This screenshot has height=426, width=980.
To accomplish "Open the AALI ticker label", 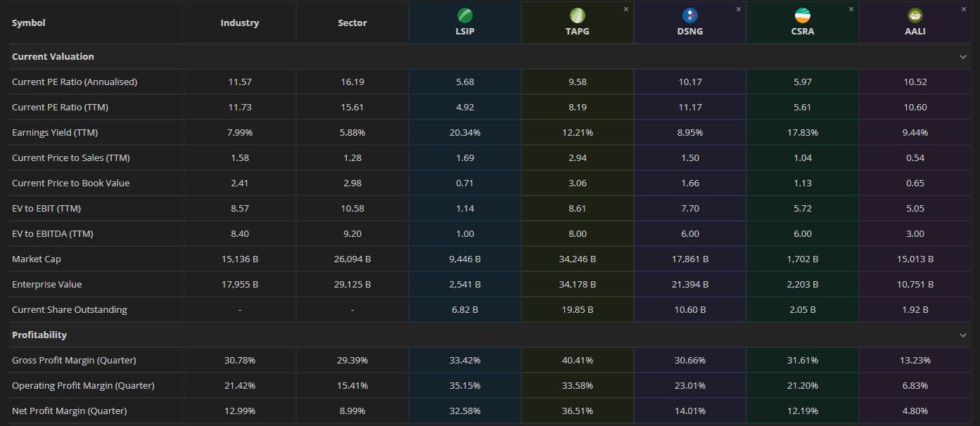I will click(915, 32).
